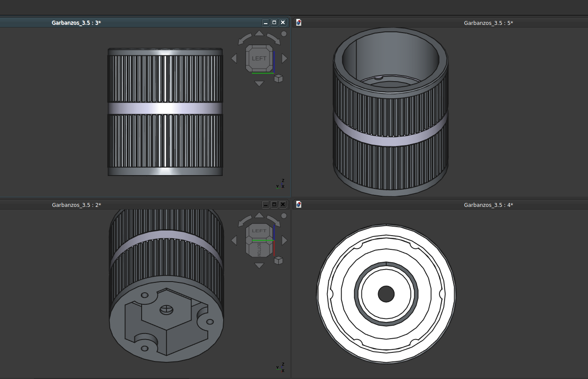
Task: Rotate Garbanzos_3.5 : 3 view down with bottom arrow
Action: coord(259,83)
